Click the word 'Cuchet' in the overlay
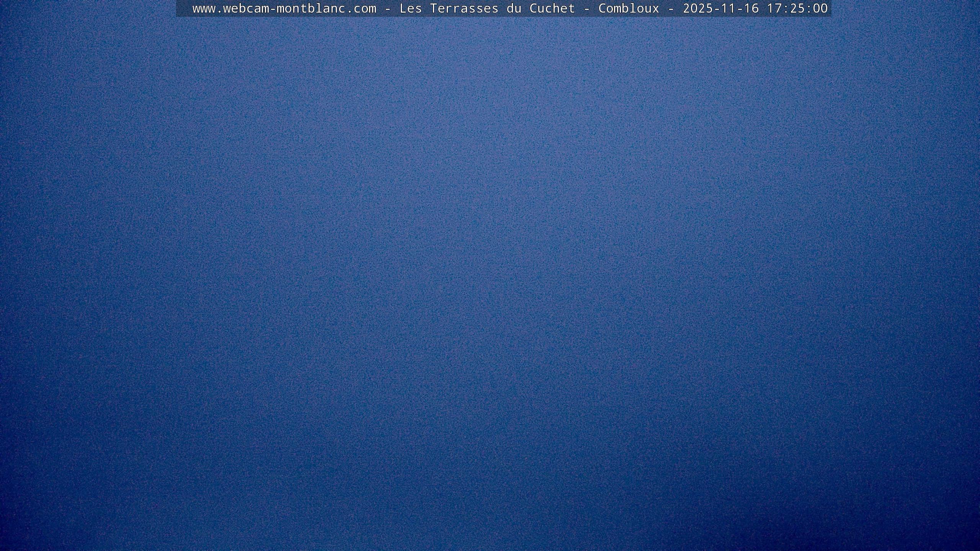 [552, 8]
